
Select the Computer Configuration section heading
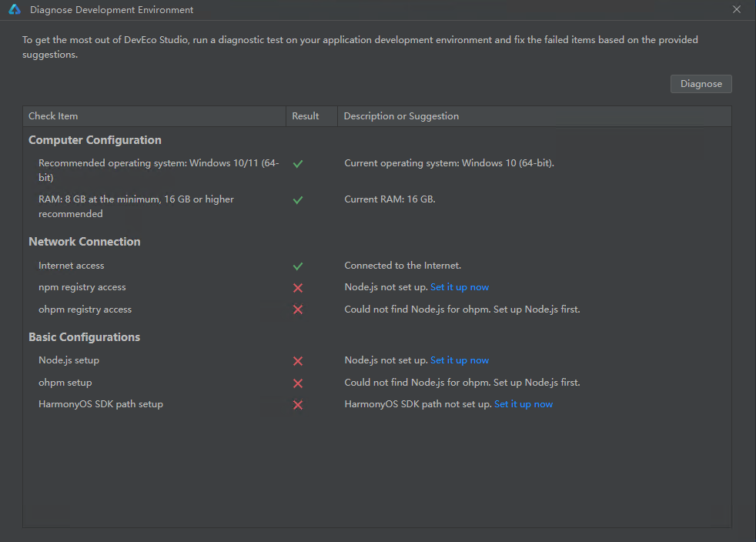click(95, 140)
